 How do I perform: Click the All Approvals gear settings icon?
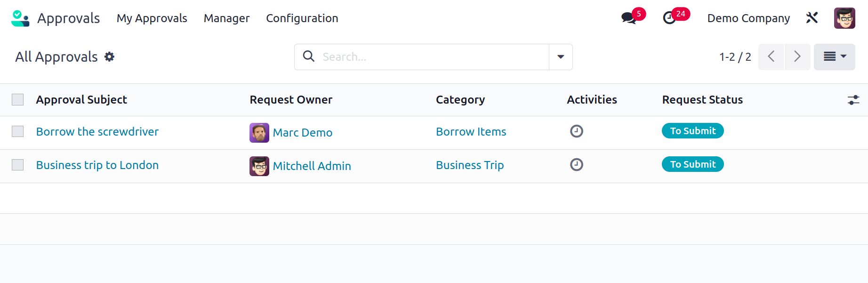point(110,57)
